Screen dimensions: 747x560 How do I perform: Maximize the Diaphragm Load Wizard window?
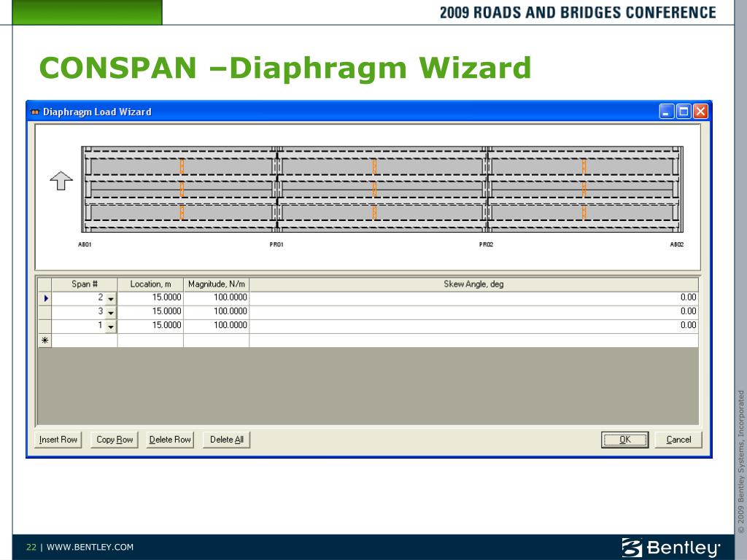coord(684,112)
